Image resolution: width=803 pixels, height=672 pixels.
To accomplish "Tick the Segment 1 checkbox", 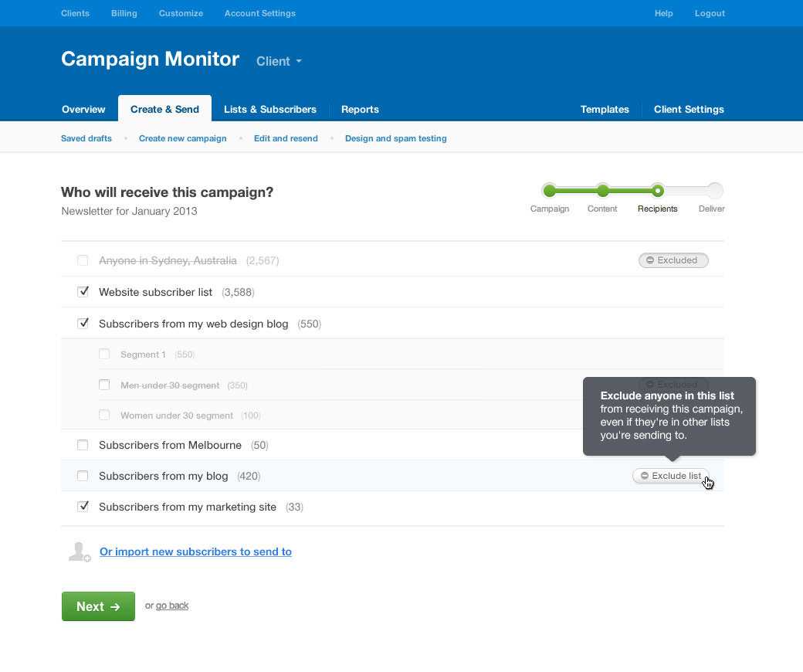I will (x=104, y=354).
